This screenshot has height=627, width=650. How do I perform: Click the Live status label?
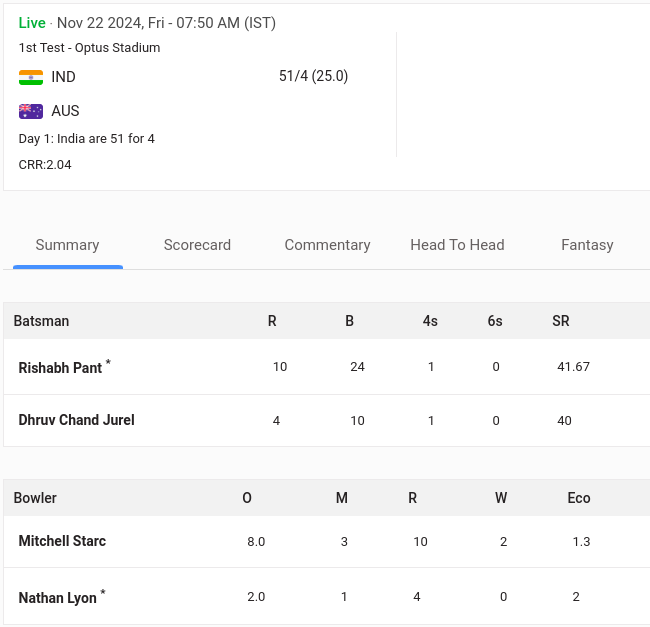[x=32, y=22]
